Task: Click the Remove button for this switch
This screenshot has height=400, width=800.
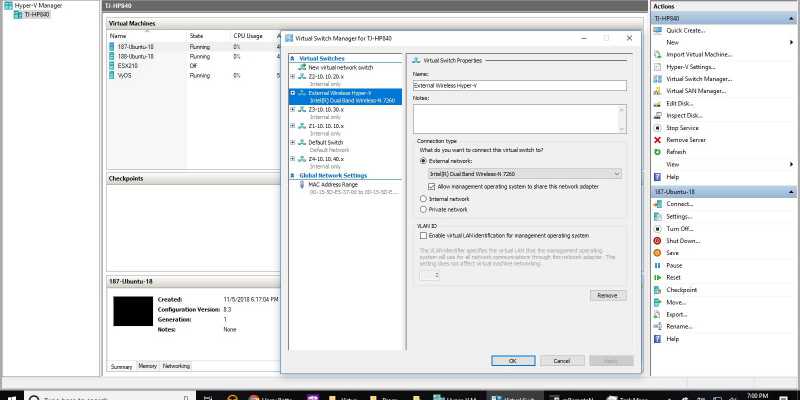Action: pyautogui.click(x=607, y=295)
